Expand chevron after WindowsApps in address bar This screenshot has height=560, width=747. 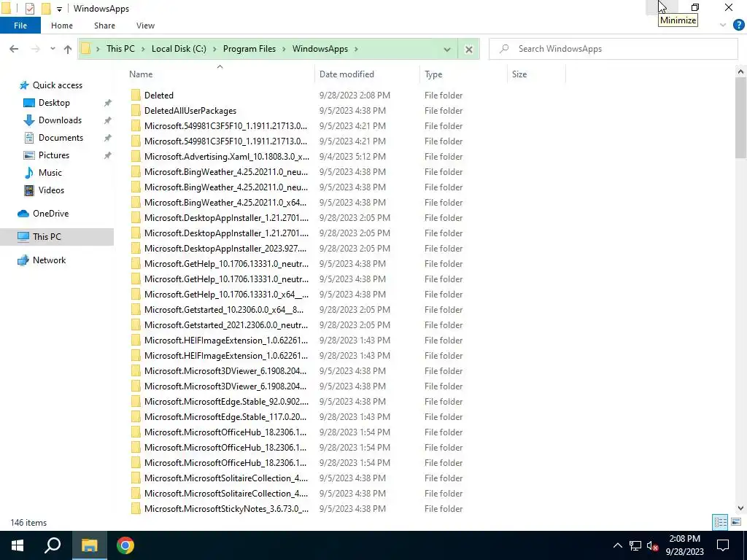pyautogui.click(x=356, y=49)
